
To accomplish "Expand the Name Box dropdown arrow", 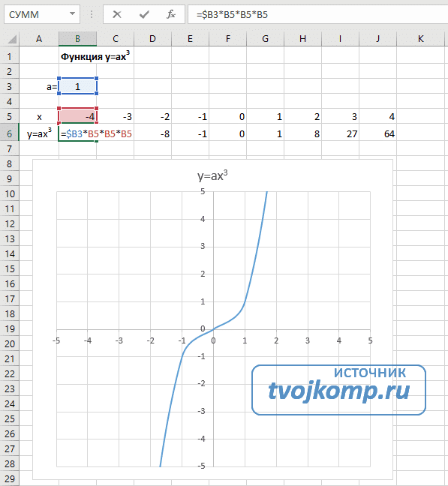I will click(x=72, y=14).
